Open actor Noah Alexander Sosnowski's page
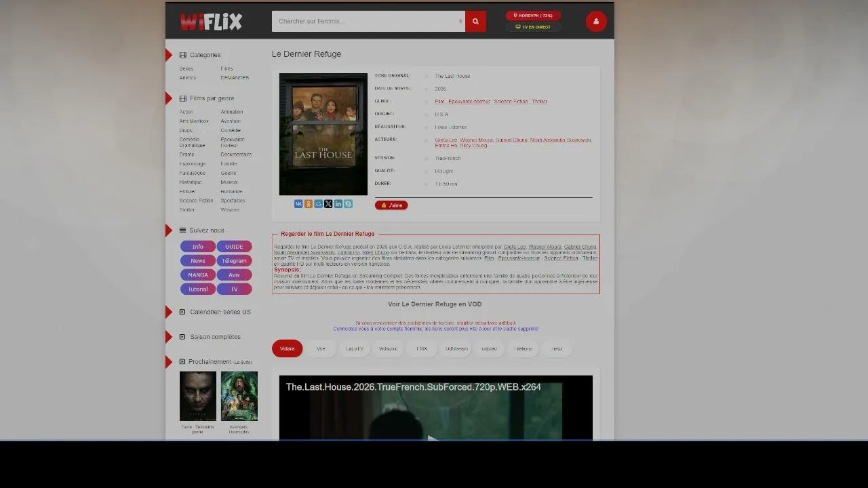The image size is (868, 488). click(x=561, y=140)
